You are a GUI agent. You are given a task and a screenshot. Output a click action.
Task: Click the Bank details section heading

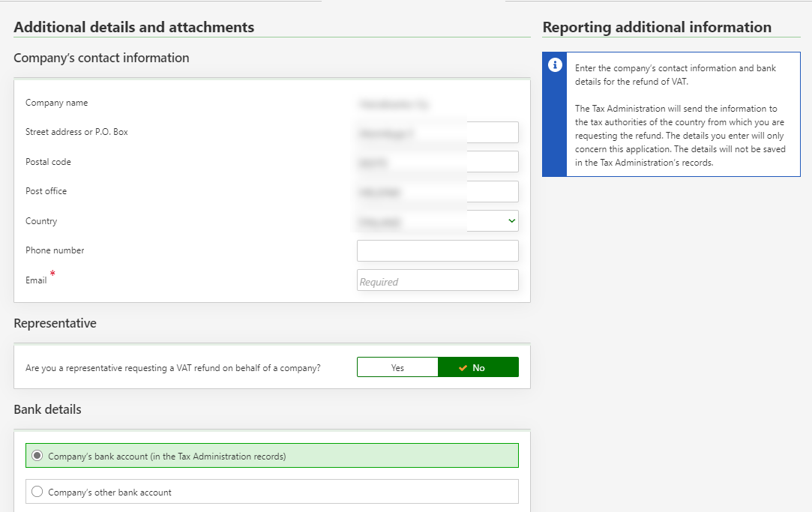[47, 409]
